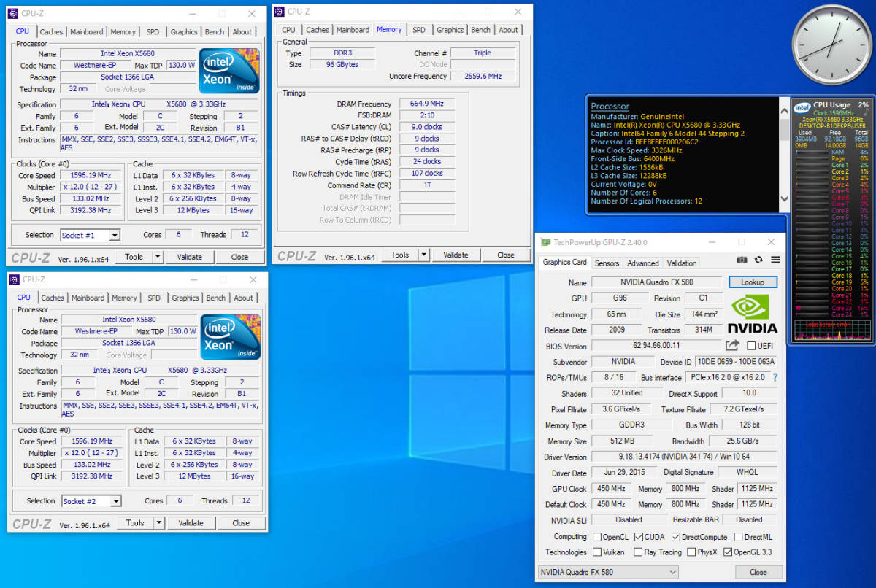Click the CPU usage history graph in gadget
Viewport: 876px width, 588px height.
tap(832, 329)
